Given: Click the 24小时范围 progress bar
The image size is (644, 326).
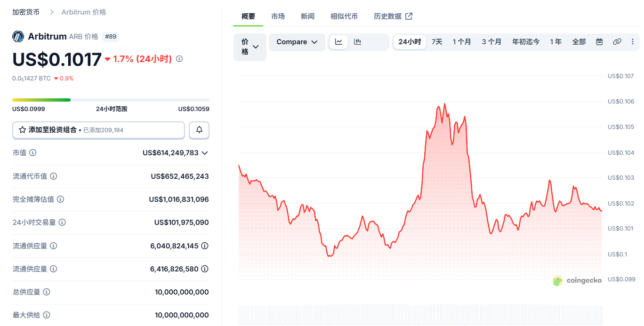Looking at the screenshot, I should coord(111,100).
